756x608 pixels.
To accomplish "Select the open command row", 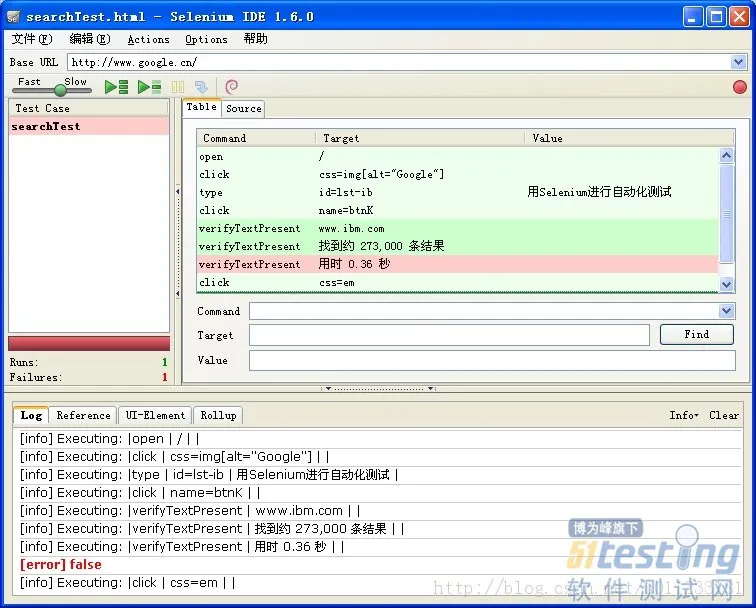I will click(x=458, y=156).
